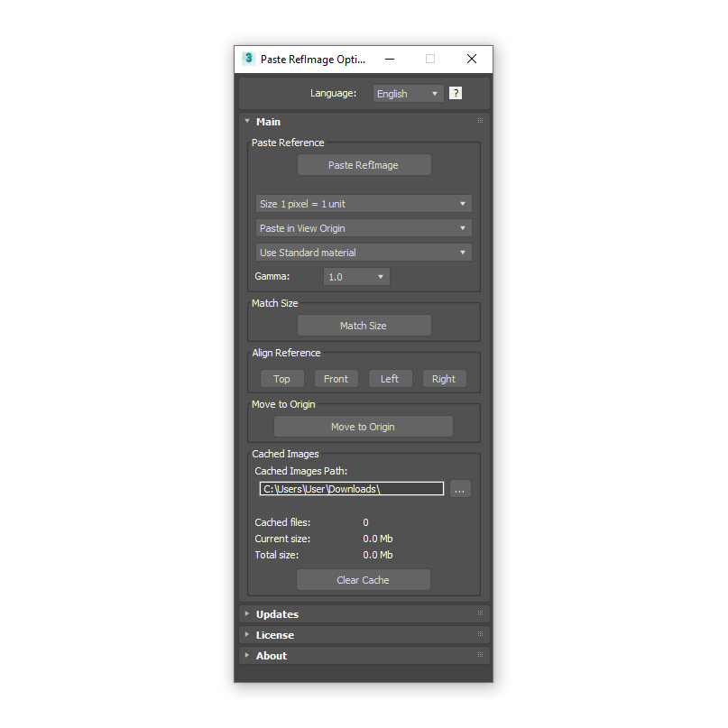Expand the About rollout

click(364, 656)
